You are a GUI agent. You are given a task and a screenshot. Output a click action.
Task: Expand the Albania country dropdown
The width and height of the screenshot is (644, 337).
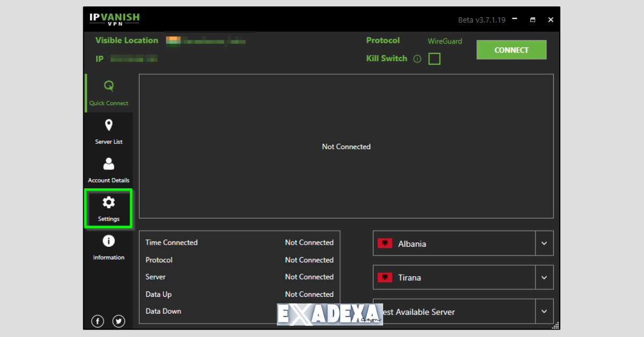tap(544, 243)
